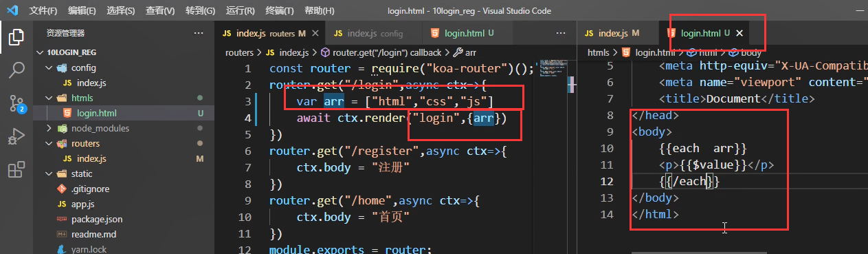Open Source Control view with badge 2

16,104
